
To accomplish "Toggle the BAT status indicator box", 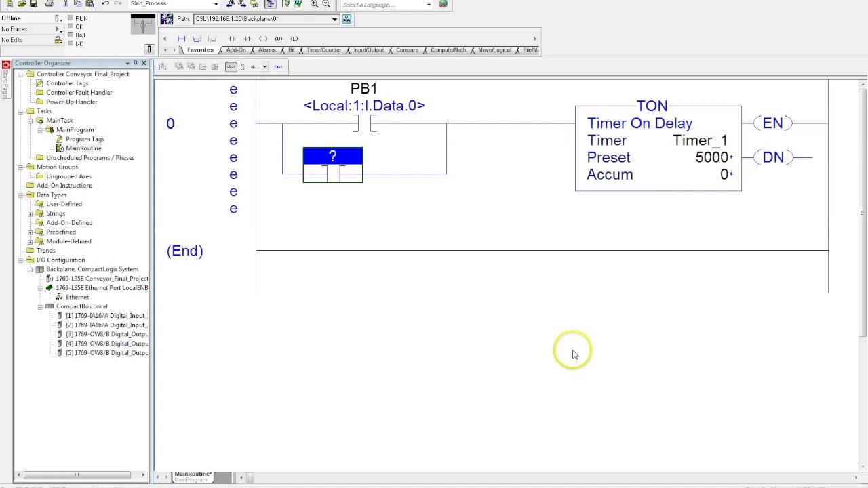I will click(70, 35).
